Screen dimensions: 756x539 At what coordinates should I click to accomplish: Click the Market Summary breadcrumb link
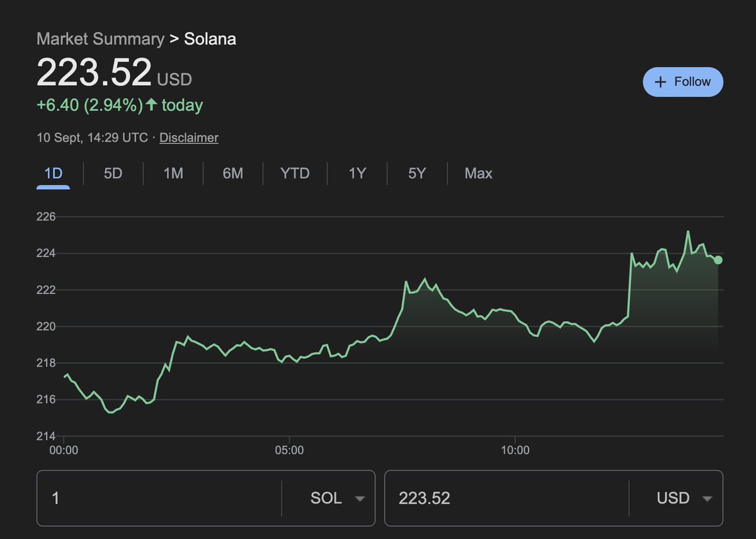point(100,38)
